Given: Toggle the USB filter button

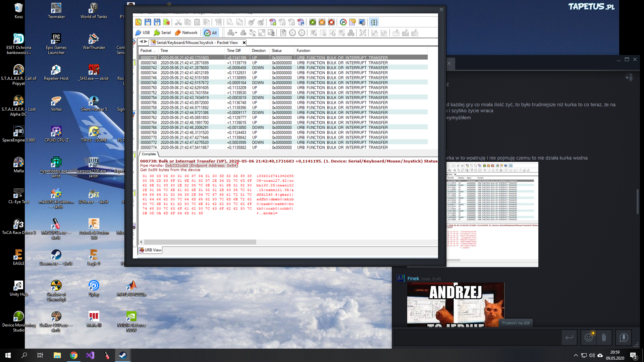Looking at the screenshot, I should 143,33.
